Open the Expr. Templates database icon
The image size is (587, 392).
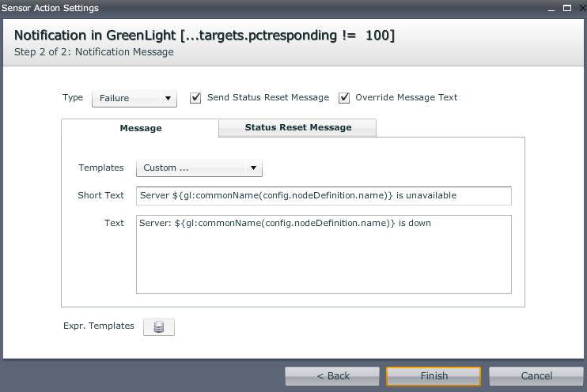pos(158,327)
